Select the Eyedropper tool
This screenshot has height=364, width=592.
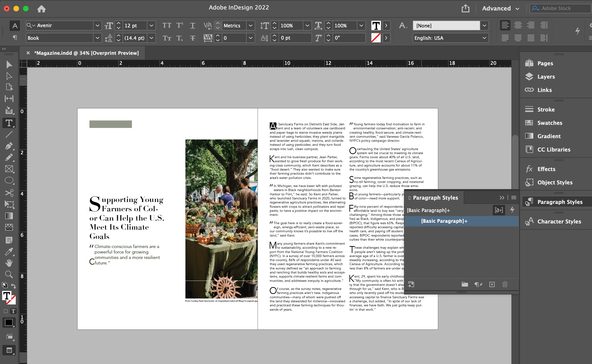[9, 252]
